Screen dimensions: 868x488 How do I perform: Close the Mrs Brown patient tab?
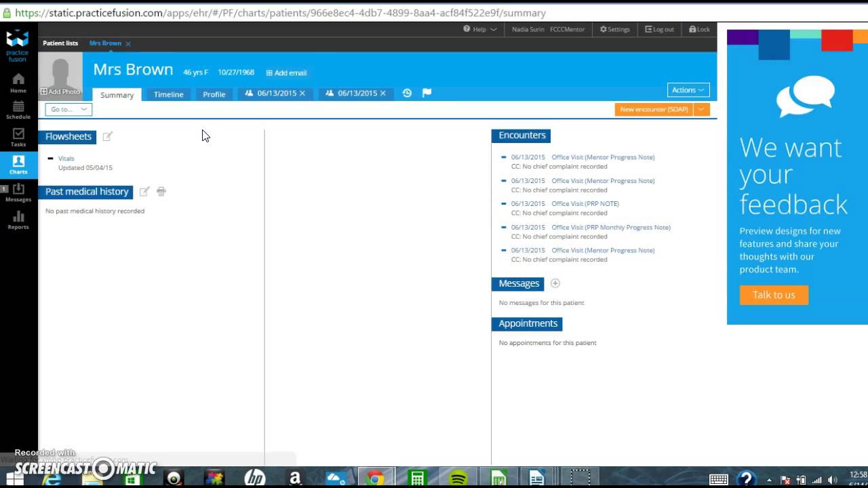(x=128, y=43)
